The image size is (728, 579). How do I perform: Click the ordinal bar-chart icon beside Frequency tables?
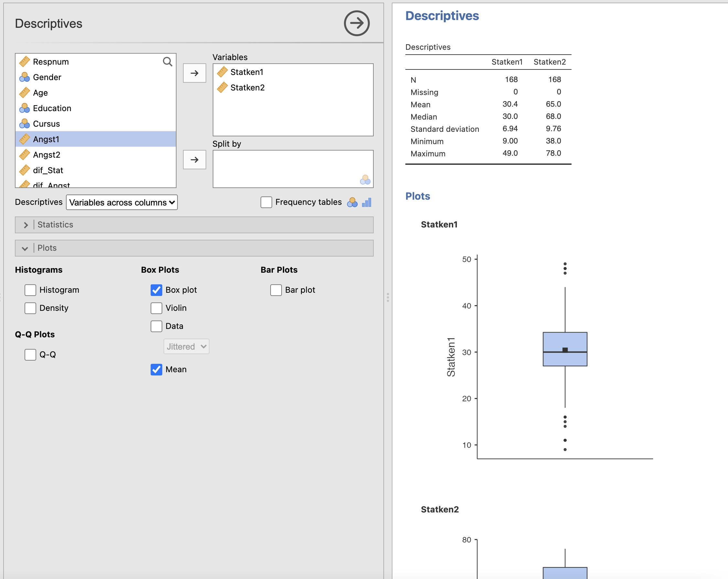coord(367,202)
